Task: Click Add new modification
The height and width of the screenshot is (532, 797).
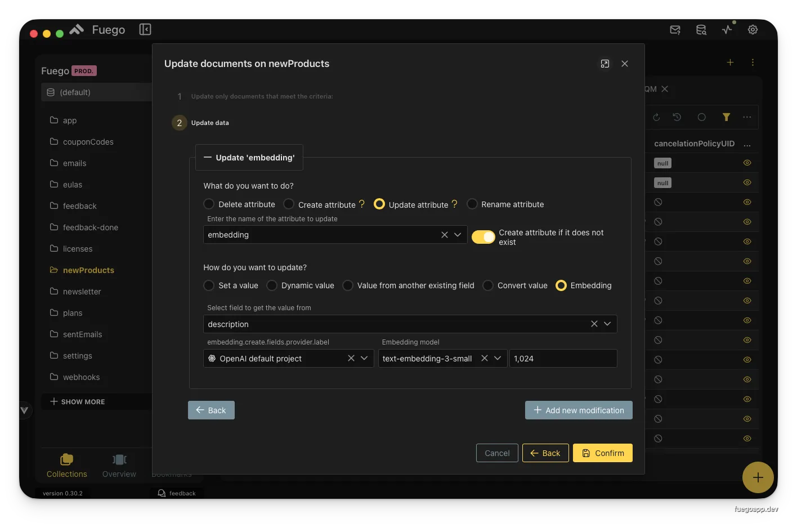Action: 578,410
